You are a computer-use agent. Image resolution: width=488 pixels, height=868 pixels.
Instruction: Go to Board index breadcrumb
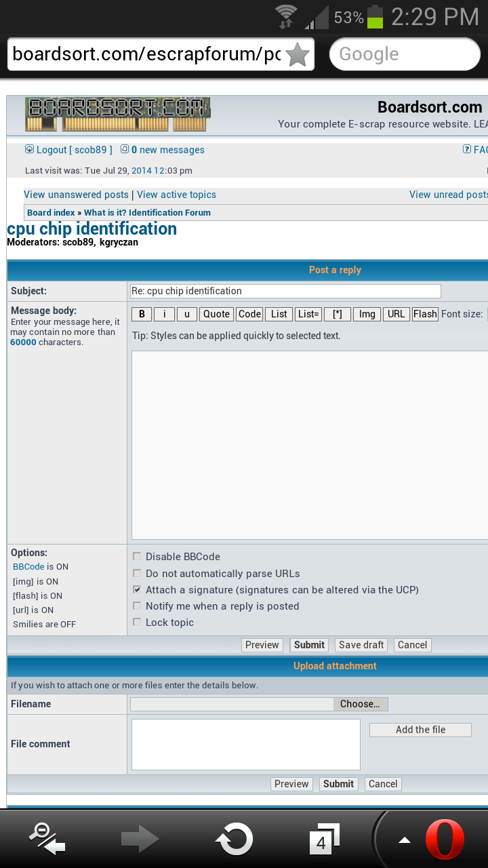pyautogui.click(x=51, y=212)
